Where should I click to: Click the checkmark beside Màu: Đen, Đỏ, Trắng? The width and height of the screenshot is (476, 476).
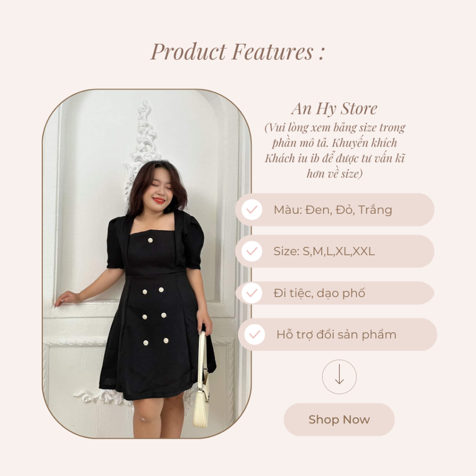pyautogui.click(x=251, y=210)
